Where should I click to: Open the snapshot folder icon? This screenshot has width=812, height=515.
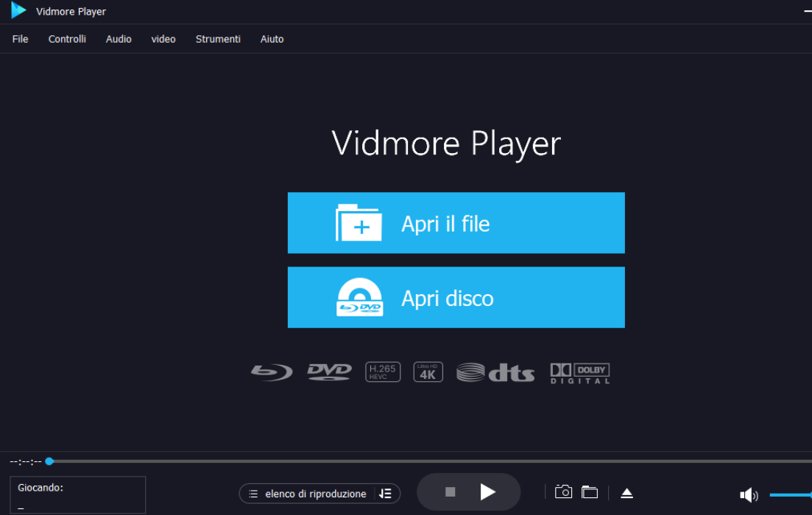point(590,492)
